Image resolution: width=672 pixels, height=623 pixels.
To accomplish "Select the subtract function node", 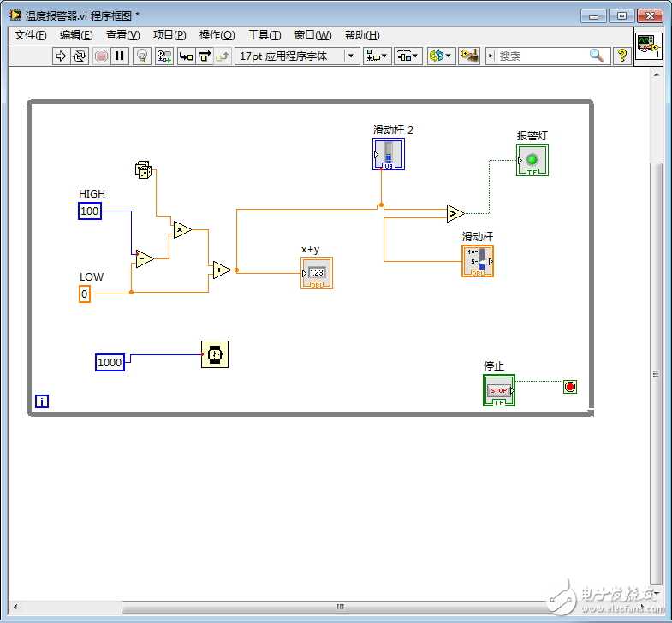I will coord(145,258).
